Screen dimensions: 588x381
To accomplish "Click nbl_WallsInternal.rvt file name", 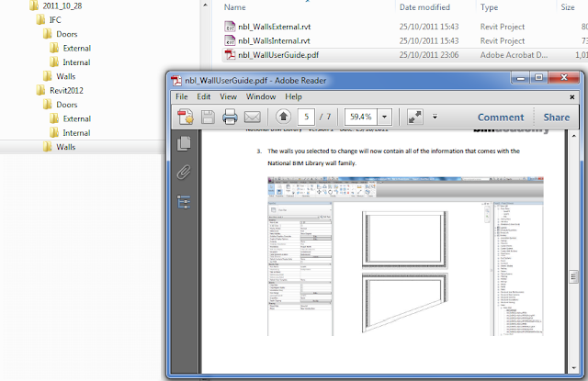I will 274,40.
